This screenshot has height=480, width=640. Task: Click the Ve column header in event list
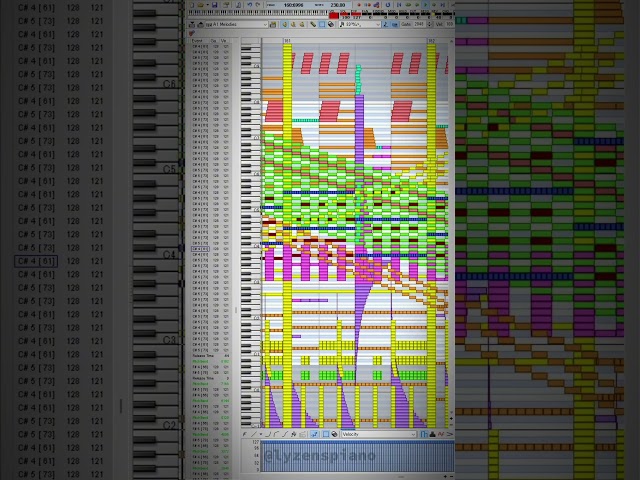click(223, 41)
